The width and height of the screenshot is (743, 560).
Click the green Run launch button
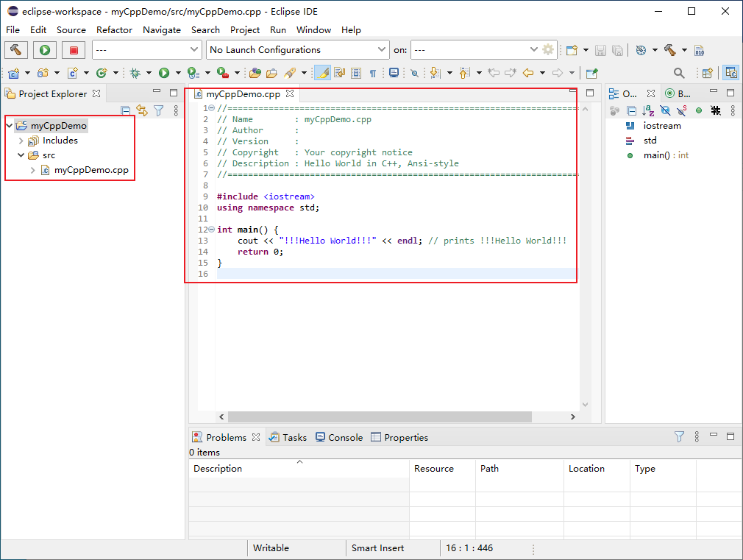point(45,50)
